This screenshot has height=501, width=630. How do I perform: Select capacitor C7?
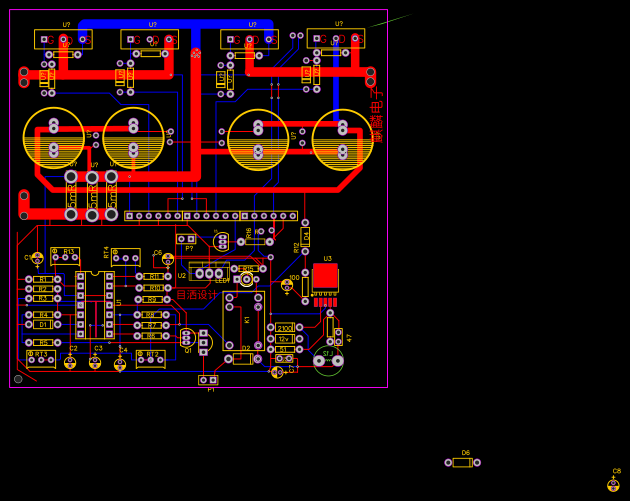click(x=277, y=372)
